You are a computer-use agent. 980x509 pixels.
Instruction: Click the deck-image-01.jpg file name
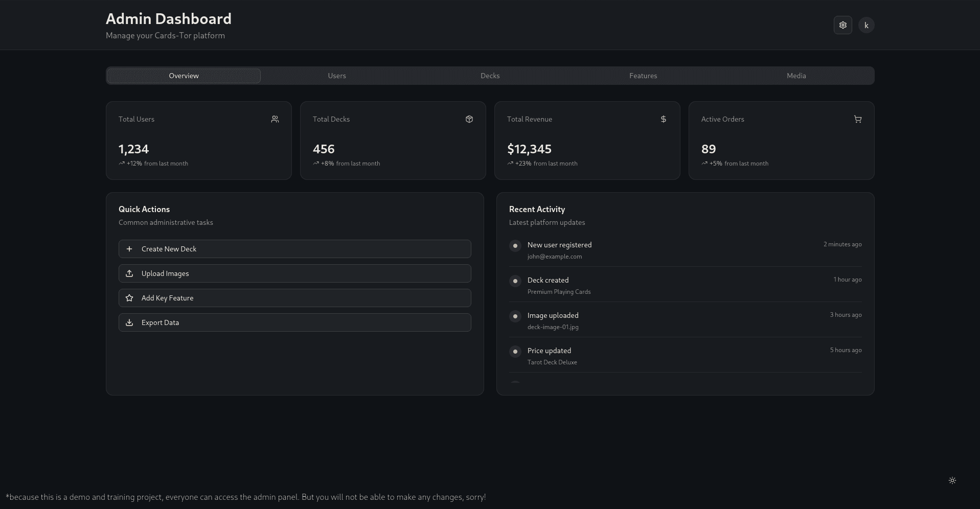click(553, 327)
